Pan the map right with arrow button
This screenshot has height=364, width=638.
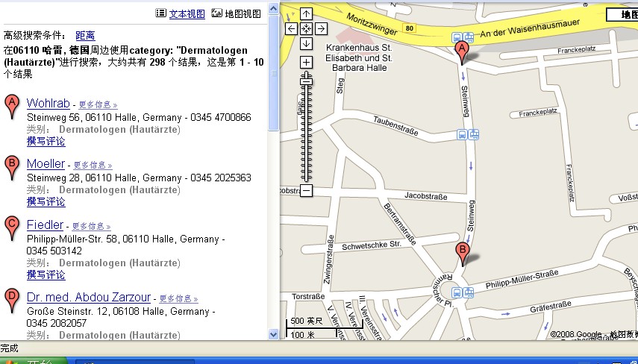tap(321, 29)
